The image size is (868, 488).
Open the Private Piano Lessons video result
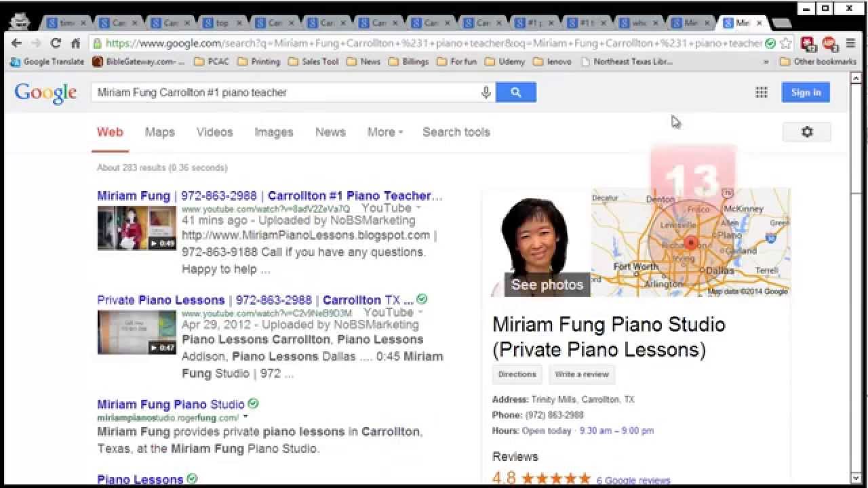(255, 300)
